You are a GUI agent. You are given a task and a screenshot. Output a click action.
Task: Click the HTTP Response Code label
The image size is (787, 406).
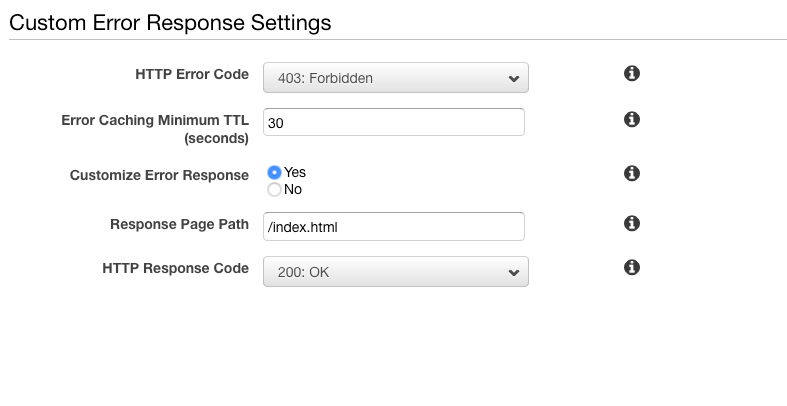point(175,269)
